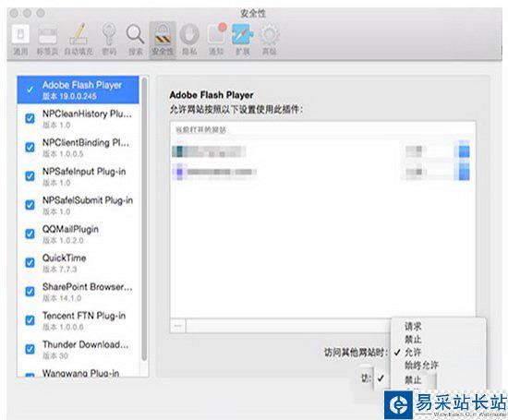Choose the checked 允许 (Allow) menu option

pos(413,352)
